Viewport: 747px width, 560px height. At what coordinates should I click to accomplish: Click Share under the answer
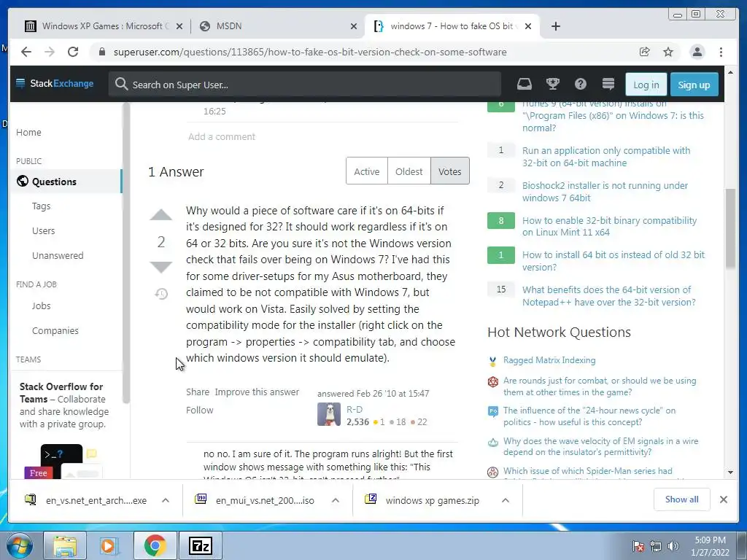[198, 392]
